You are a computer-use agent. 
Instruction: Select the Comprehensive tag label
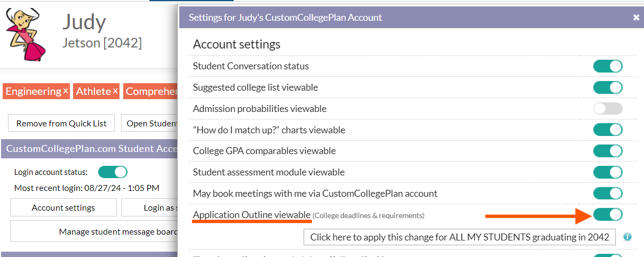(151, 91)
